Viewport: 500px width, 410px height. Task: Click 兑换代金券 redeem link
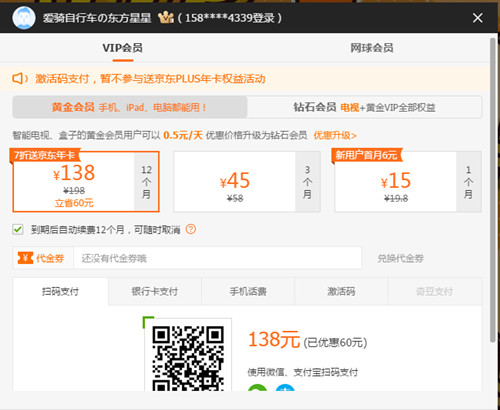[x=400, y=258]
